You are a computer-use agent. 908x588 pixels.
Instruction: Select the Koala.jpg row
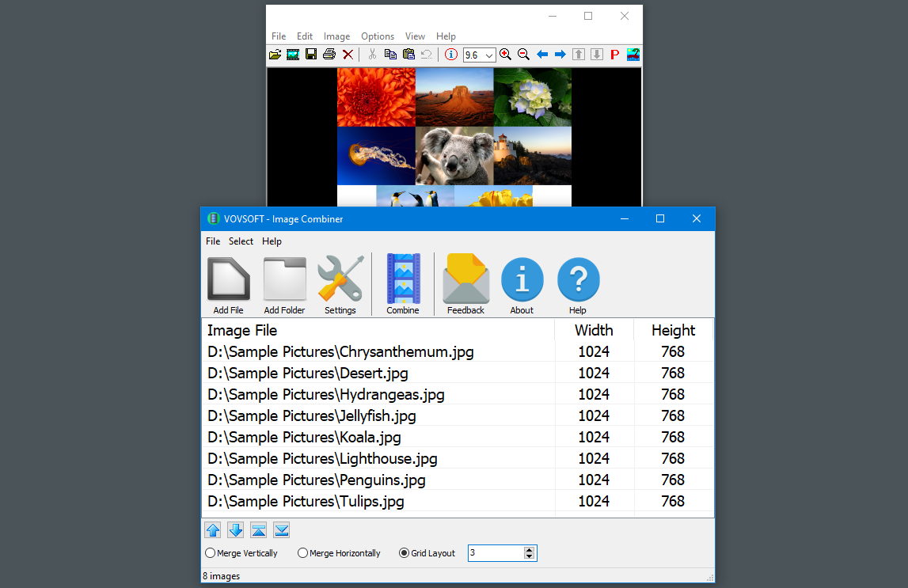click(x=458, y=437)
